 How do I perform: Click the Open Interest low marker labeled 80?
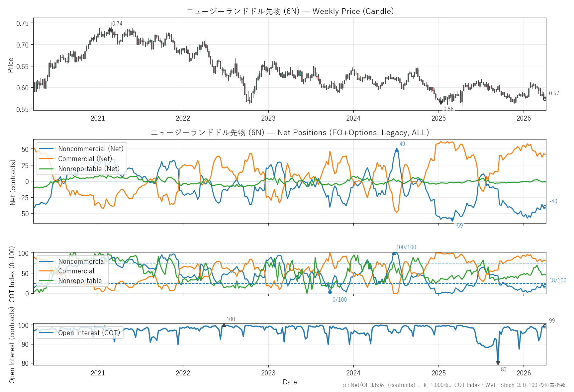tap(498, 363)
